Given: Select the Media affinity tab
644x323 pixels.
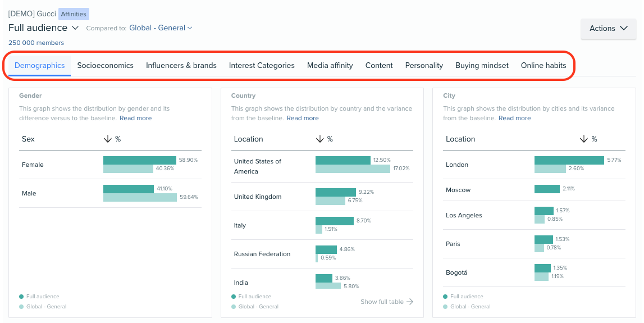Looking at the screenshot, I should [330, 65].
